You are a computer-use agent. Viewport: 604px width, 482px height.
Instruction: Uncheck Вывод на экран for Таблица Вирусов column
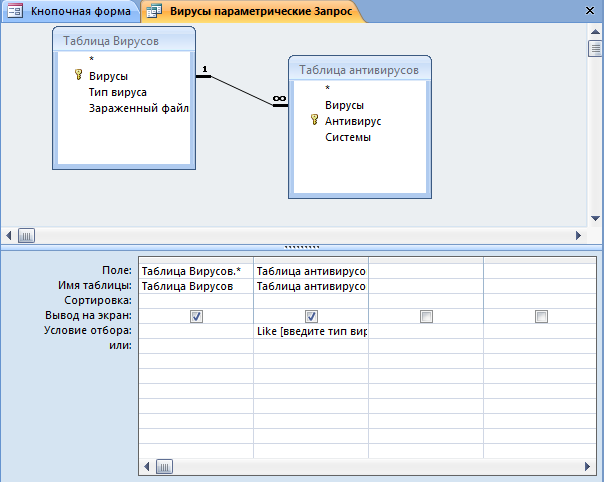coord(196,316)
